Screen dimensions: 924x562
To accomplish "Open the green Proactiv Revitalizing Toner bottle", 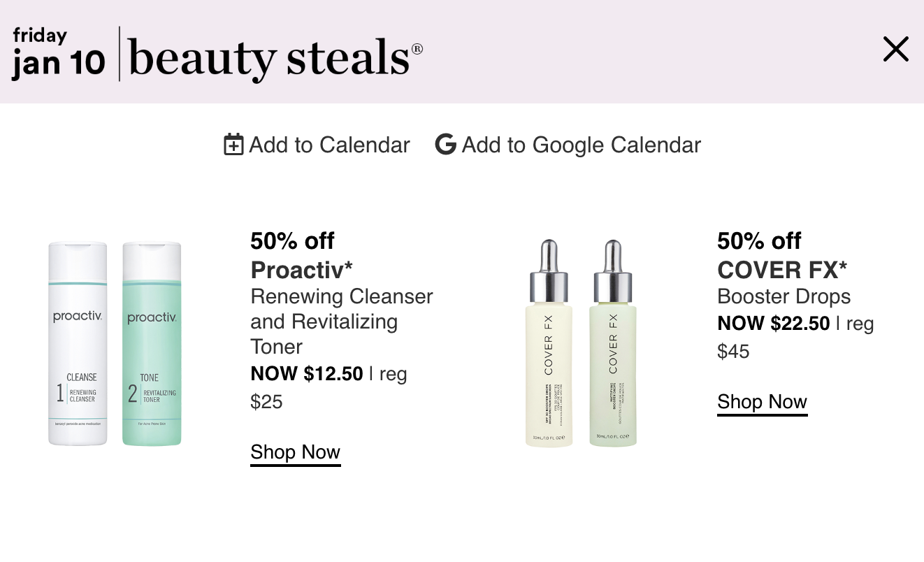I will pos(152,343).
